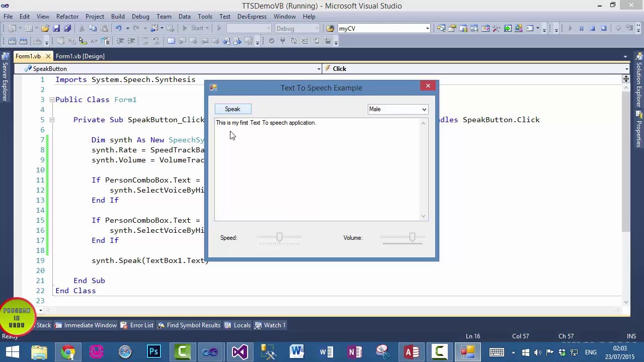
Task: Collapse the Public Class Form1 region
Action: [x=51, y=100]
